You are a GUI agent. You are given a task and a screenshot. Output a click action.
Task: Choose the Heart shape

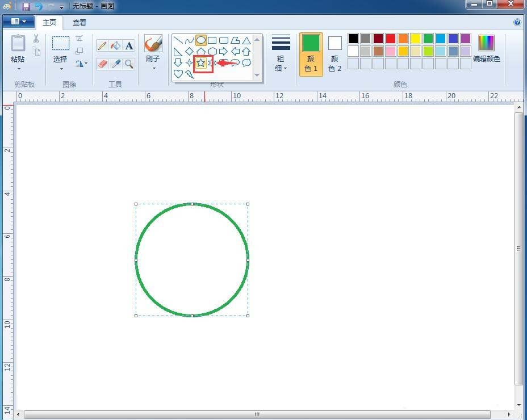(x=178, y=74)
